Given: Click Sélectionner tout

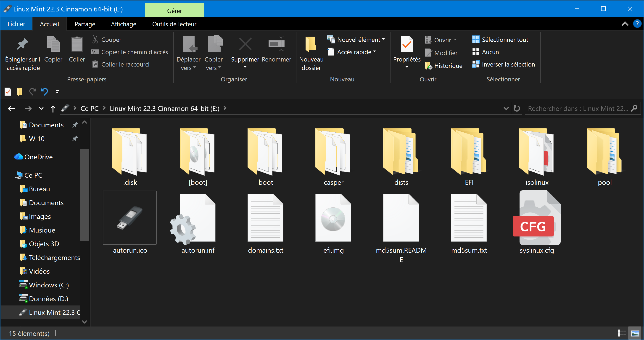Looking at the screenshot, I should (500, 40).
